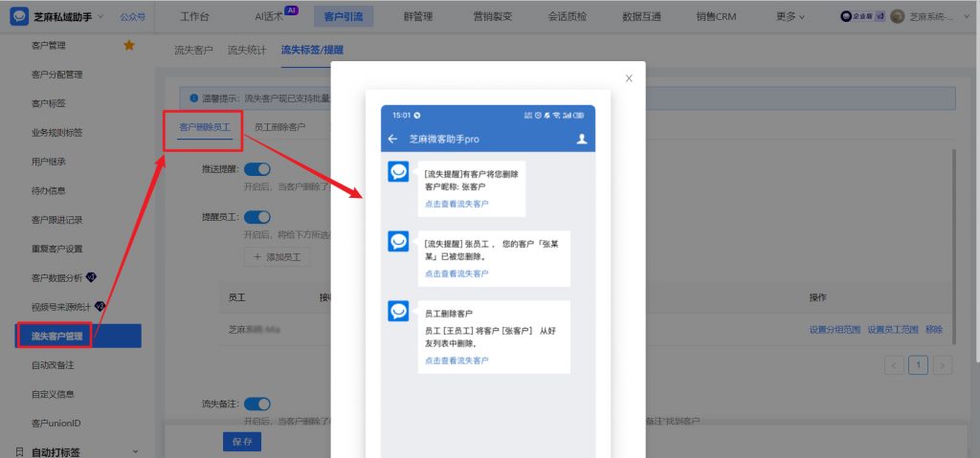Select the 客户引流 menu
Screen dimensions: 980x458
(344, 17)
